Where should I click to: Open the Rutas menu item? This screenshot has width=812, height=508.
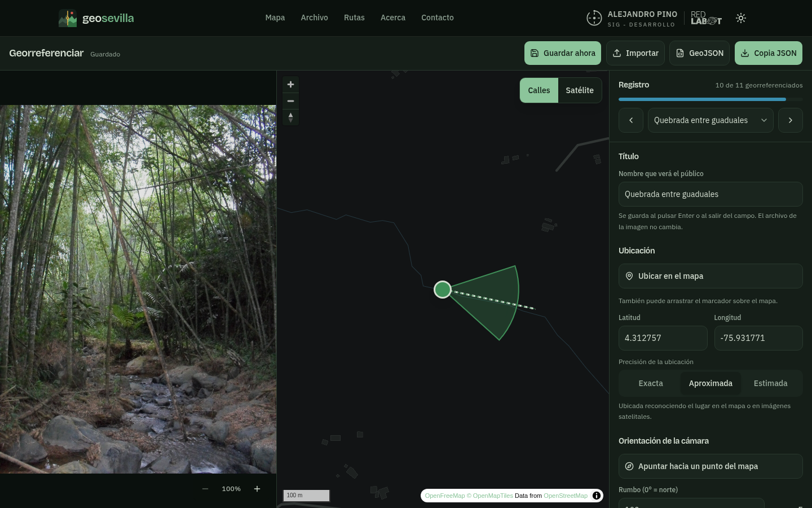click(354, 17)
